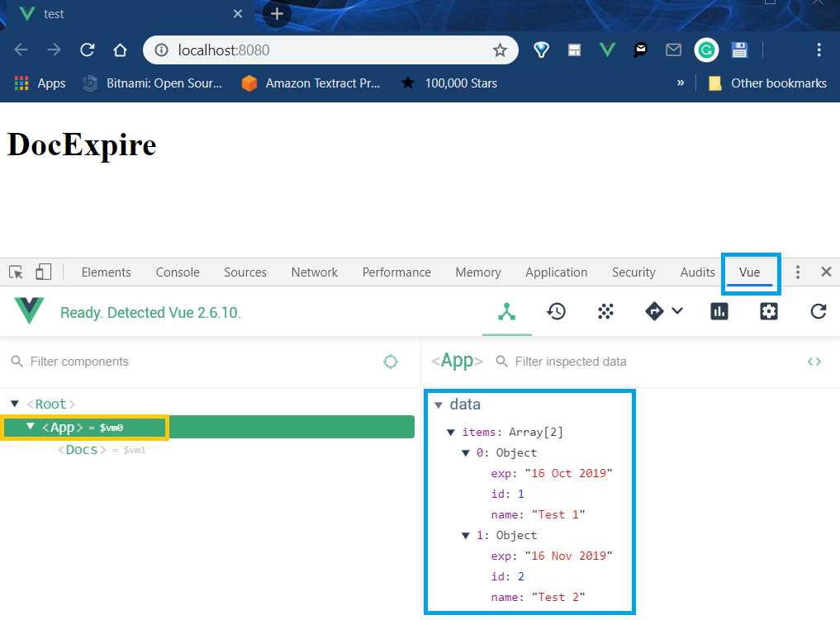Open inspected data in editor via code brackets icon
This screenshot has height=620, width=840.
[x=814, y=362]
